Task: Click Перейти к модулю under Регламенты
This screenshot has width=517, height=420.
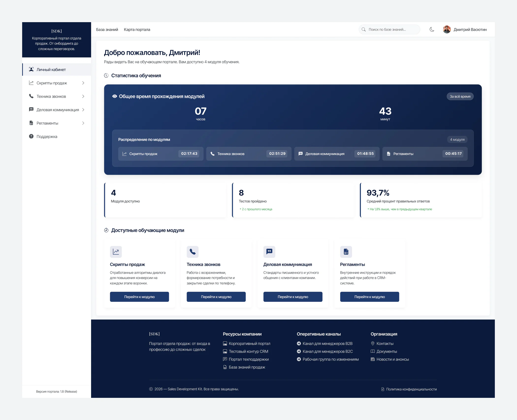Action: (x=370, y=297)
